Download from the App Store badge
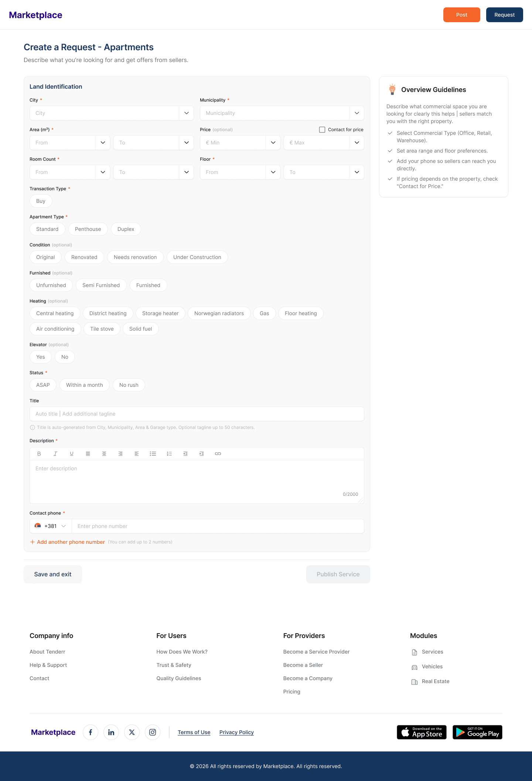This screenshot has height=781, width=532. pyautogui.click(x=422, y=732)
